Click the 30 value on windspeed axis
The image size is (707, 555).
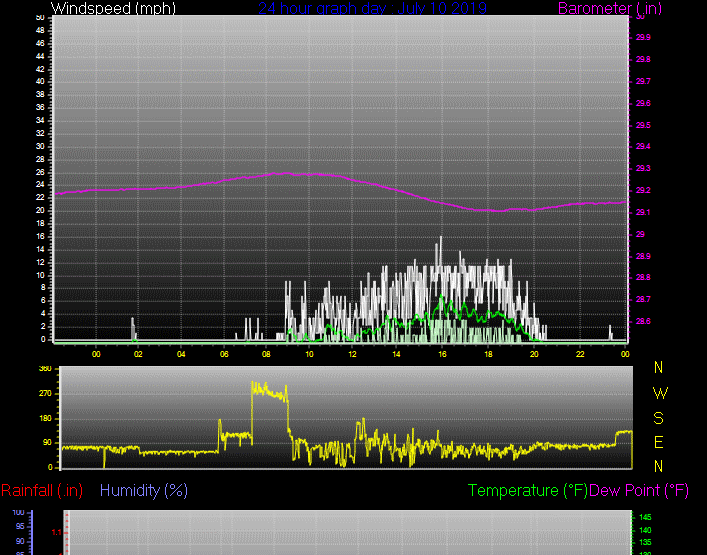pyautogui.click(x=40, y=146)
